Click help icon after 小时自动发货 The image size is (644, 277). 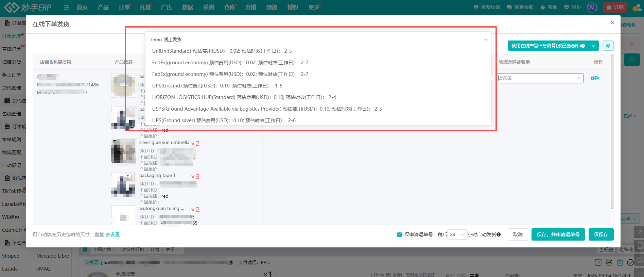click(x=499, y=234)
